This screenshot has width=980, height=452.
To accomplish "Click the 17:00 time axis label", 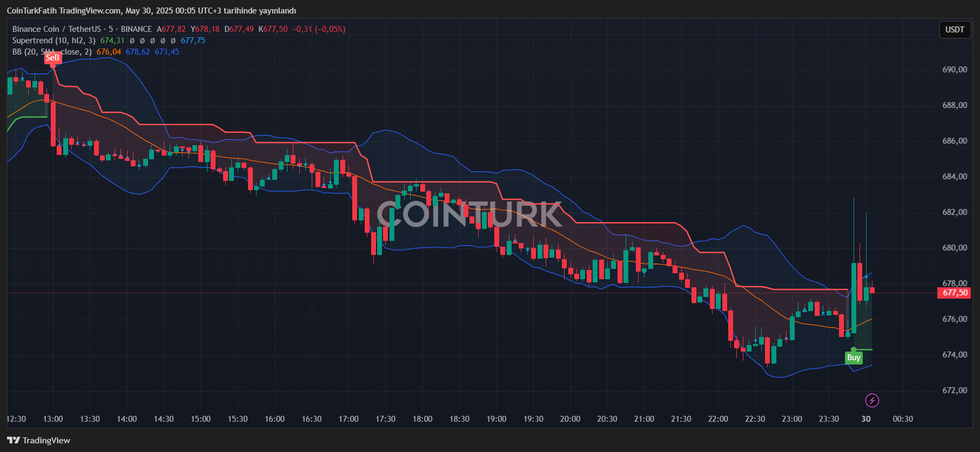I will point(348,419).
